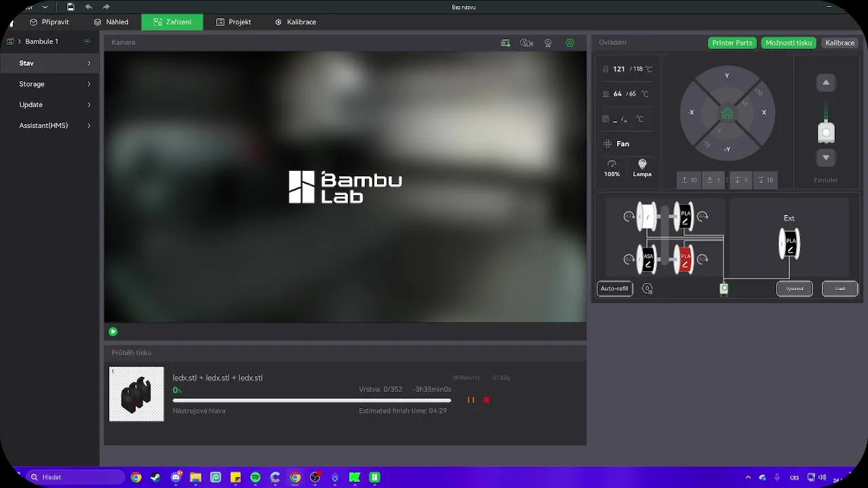Open Storage section in sidebar
This screenshot has height=488, width=868.
[50, 84]
